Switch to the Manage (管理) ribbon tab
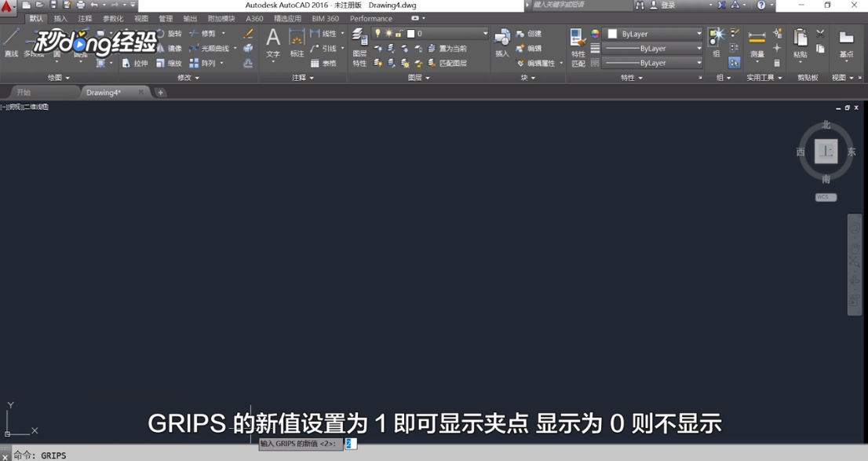 166,18
